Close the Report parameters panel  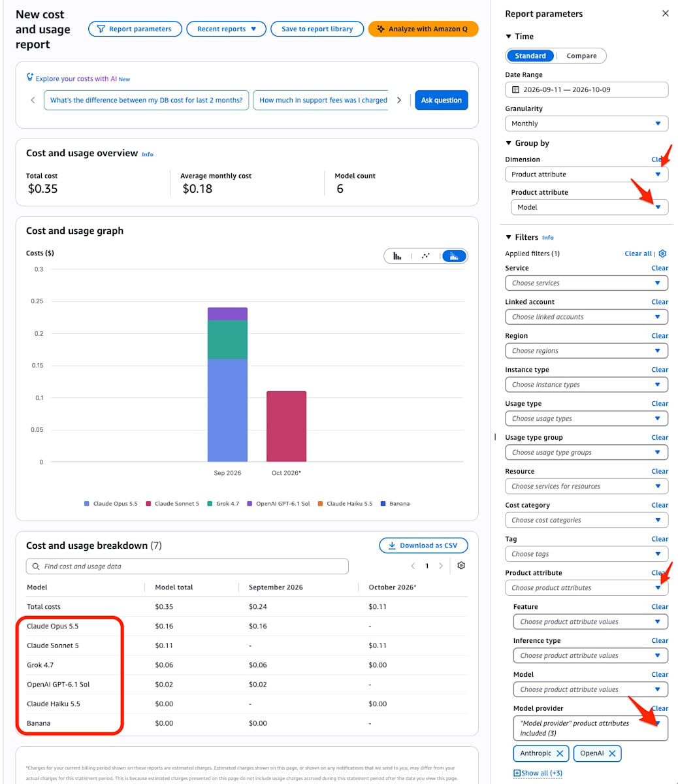point(666,14)
